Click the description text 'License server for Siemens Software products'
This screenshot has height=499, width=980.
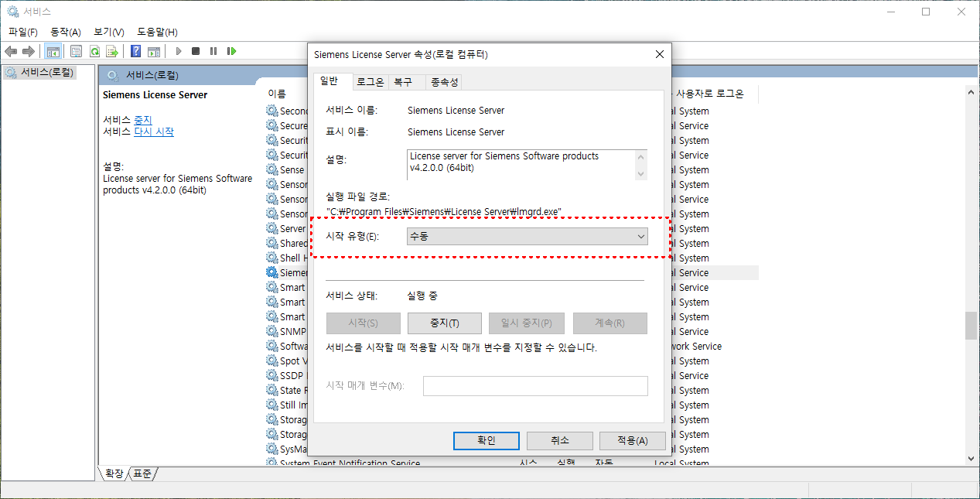pyautogui.click(x=504, y=156)
